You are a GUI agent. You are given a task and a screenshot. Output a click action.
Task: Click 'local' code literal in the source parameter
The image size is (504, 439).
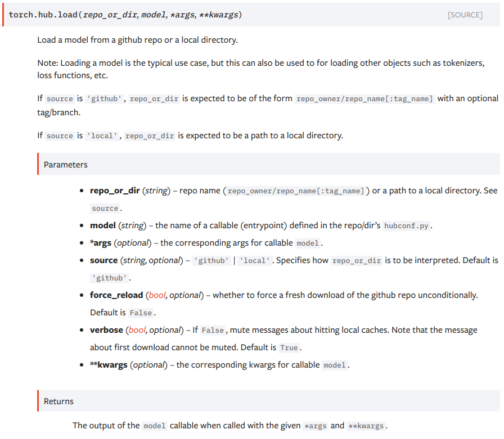(254, 260)
